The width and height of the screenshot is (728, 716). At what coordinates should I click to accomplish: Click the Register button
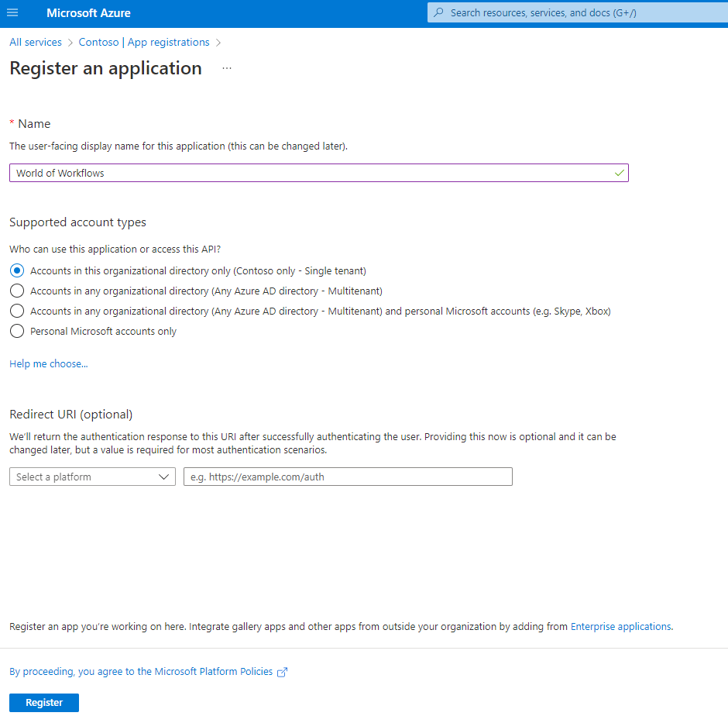43,702
